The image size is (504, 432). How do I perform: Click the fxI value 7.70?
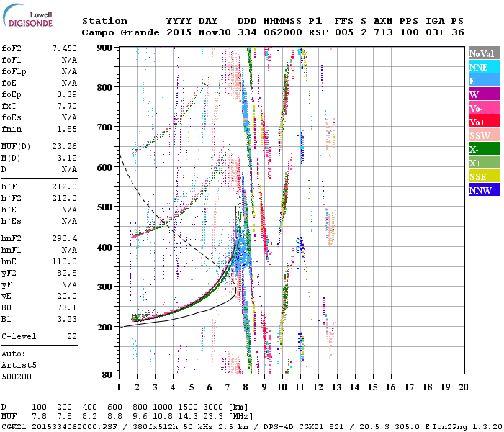67,106
